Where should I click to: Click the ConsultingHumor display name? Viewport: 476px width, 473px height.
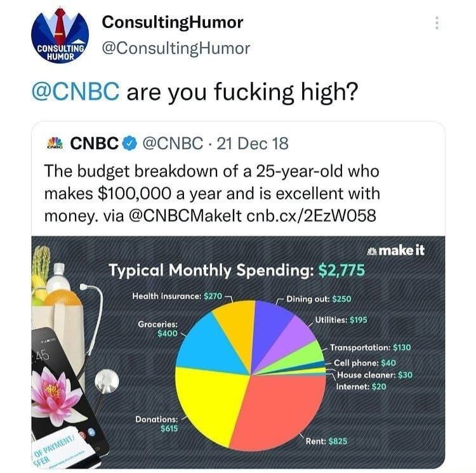coord(173,22)
